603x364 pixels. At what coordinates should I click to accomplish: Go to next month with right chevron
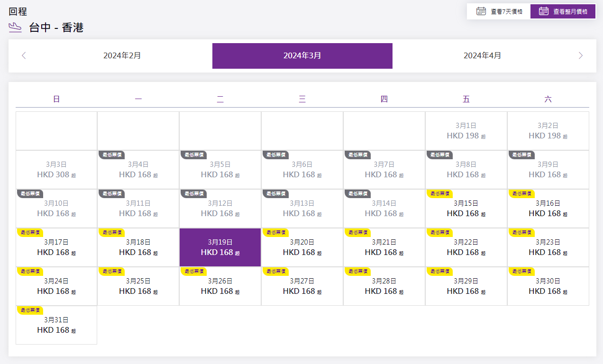[x=581, y=55]
